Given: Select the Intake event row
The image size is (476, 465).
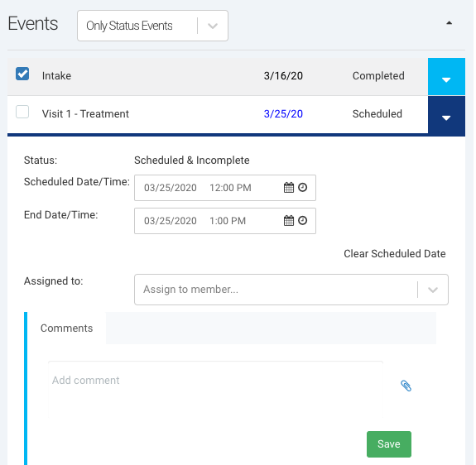Looking at the screenshot, I should click(x=218, y=76).
